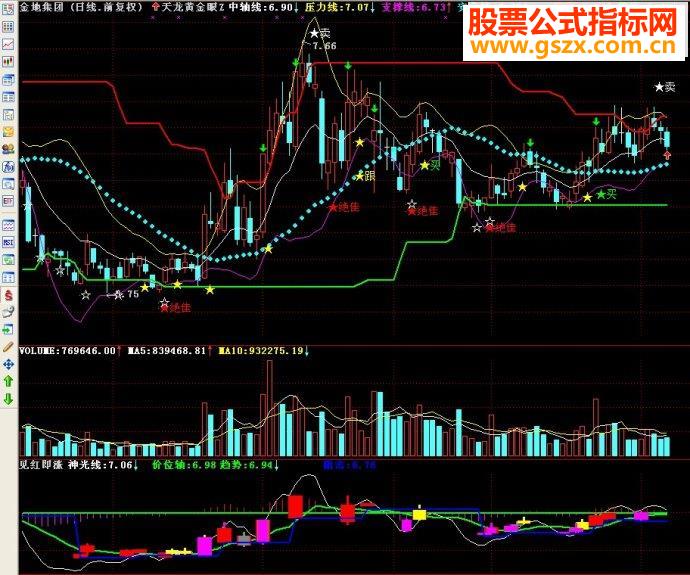The height and width of the screenshot is (575, 690).
Task: Select the pencil drawing tool
Action: (8, 347)
